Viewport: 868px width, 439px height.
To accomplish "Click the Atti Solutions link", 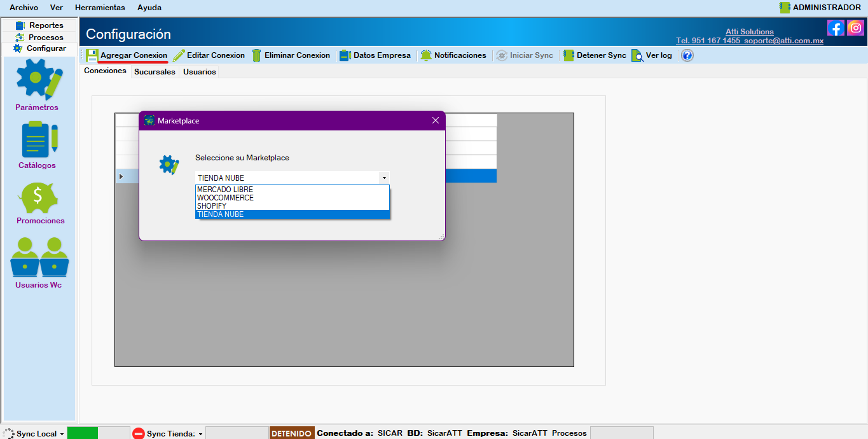I will [x=750, y=32].
